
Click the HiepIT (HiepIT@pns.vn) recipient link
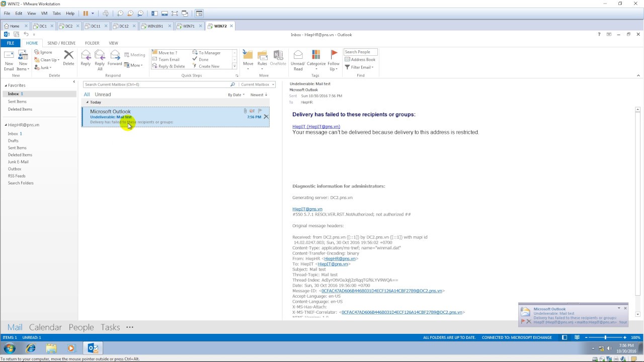(316, 127)
